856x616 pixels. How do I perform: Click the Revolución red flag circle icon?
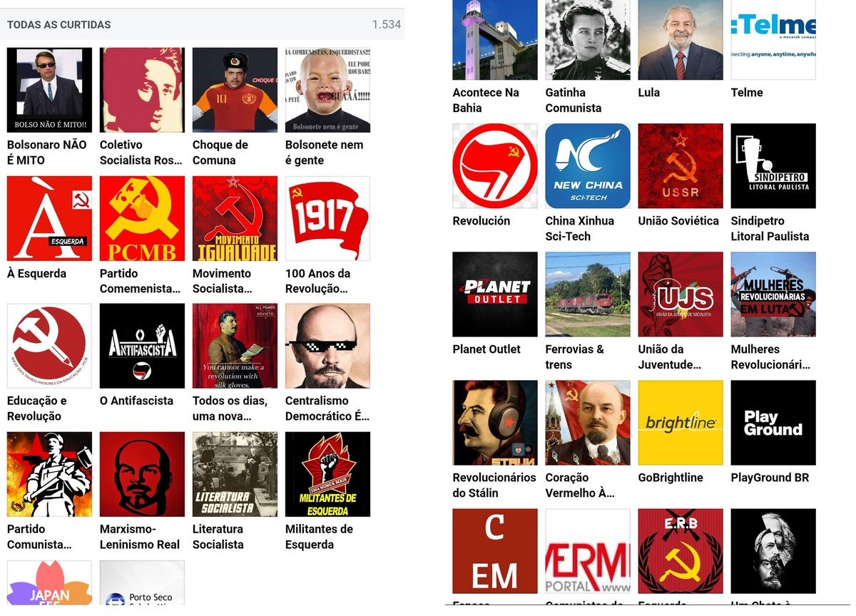click(x=495, y=166)
